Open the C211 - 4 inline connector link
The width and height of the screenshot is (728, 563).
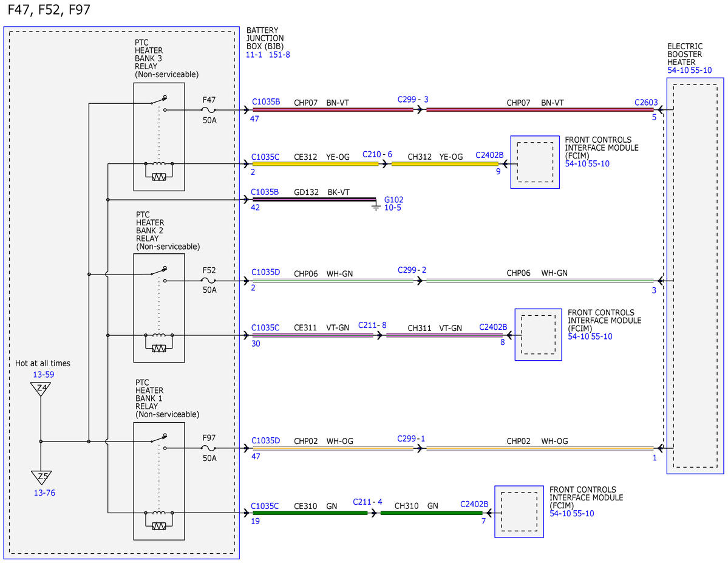pos(368,502)
